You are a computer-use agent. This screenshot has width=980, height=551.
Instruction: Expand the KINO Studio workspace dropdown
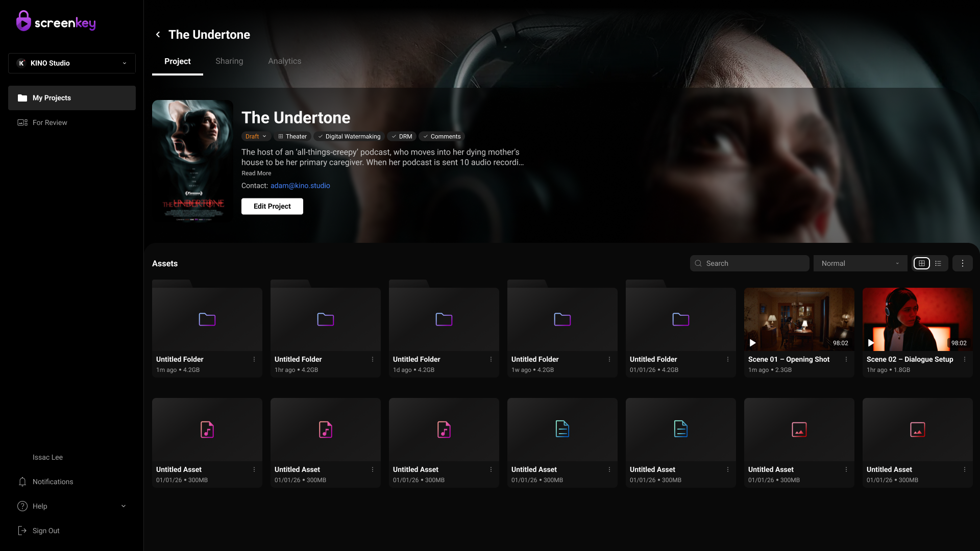click(x=124, y=63)
